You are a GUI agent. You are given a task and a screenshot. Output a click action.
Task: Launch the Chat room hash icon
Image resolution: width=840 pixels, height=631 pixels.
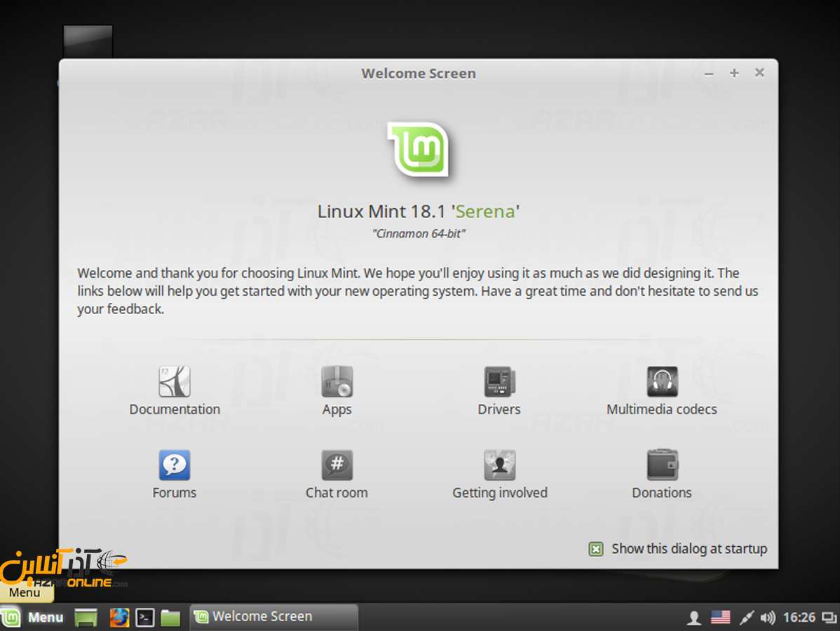[337, 466]
